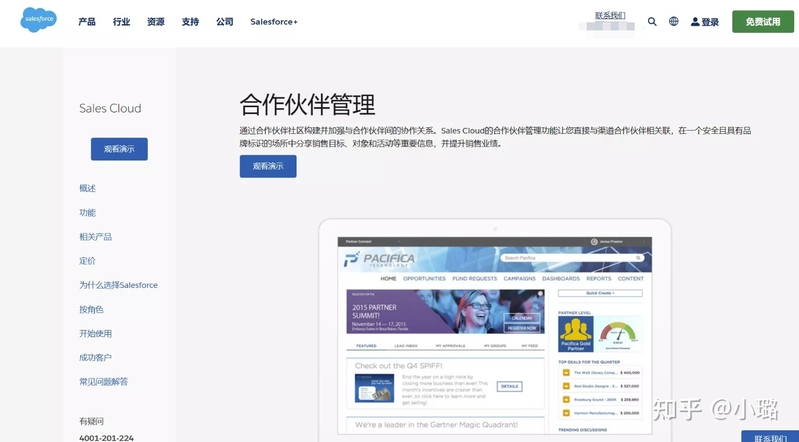The width and height of the screenshot is (799, 442).
Task: Go to 概述 in sidebar
Action: click(87, 188)
